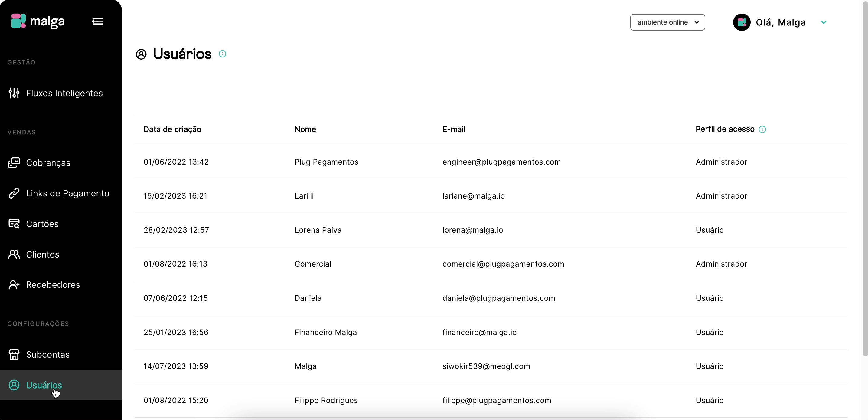Image resolution: width=868 pixels, height=420 pixels.
Task: Click the Fluxos Inteligentes sliders icon
Action: point(14,93)
